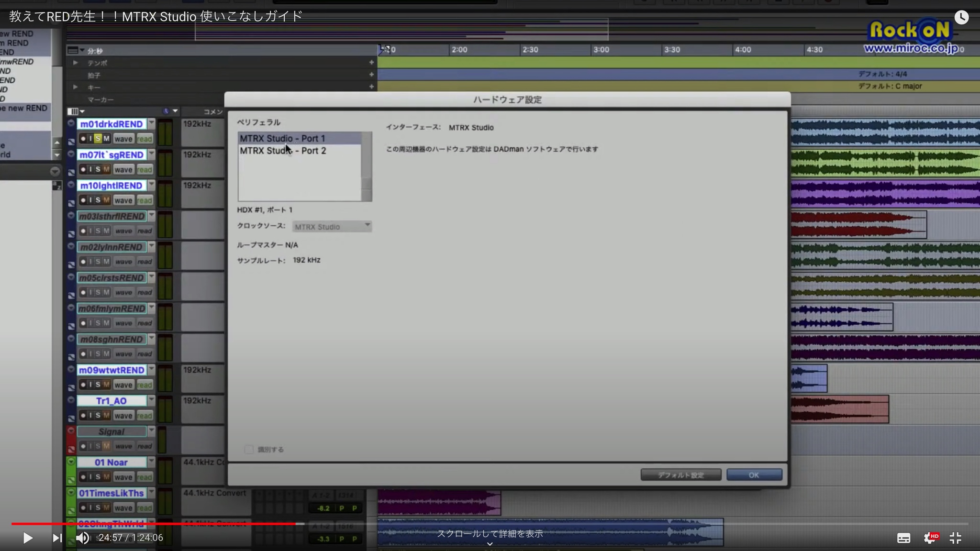This screenshot has width=980, height=551.
Task: Click the Watch Later clock icon
Action: [x=961, y=17]
